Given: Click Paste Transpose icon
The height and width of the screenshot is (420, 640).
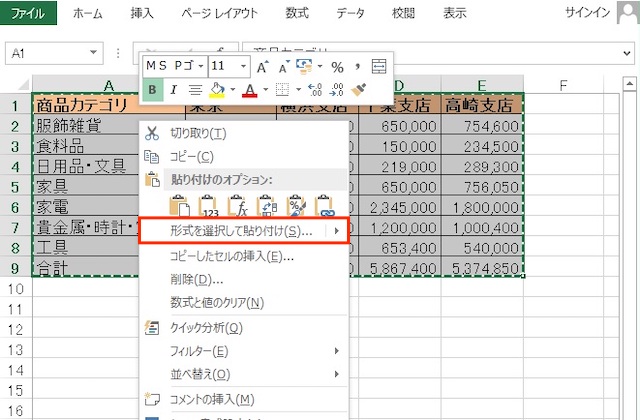Looking at the screenshot, I should [267, 206].
